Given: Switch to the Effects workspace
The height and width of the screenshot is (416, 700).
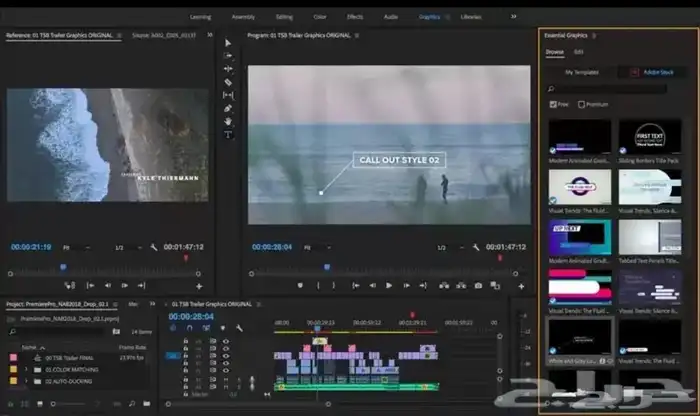Looking at the screenshot, I should pos(355,17).
